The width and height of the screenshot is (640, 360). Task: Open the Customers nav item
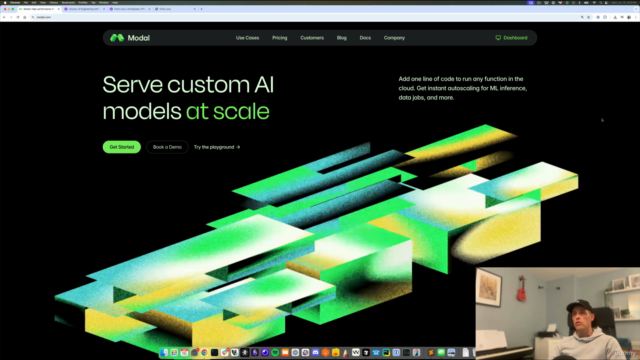[312, 38]
